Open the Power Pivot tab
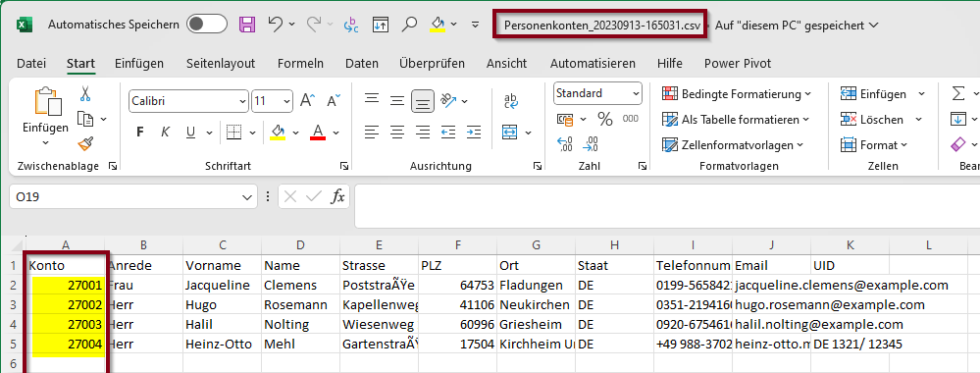 click(738, 63)
